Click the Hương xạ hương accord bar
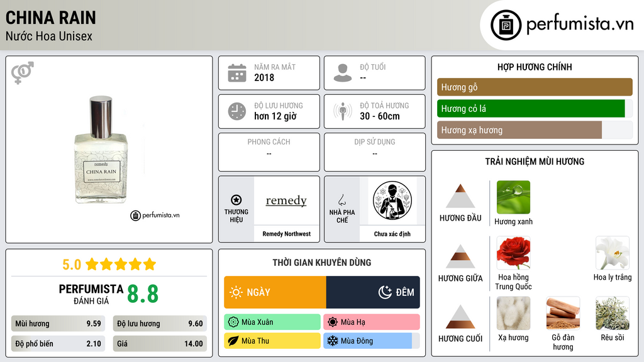 (535, 130)
